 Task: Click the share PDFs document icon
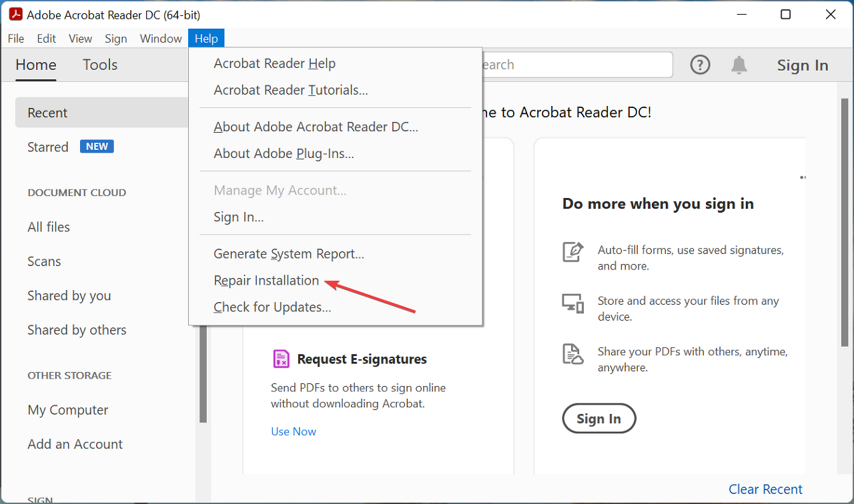573,354
